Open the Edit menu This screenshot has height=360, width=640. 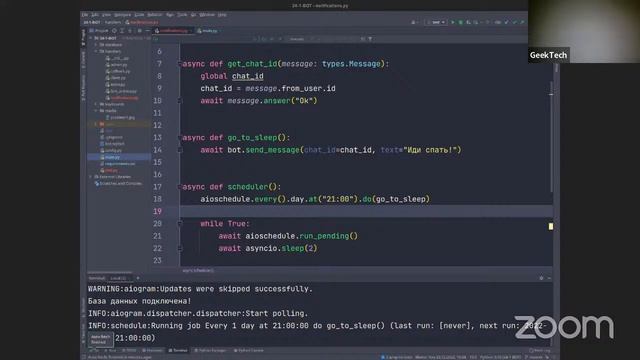tap(95, 15)
